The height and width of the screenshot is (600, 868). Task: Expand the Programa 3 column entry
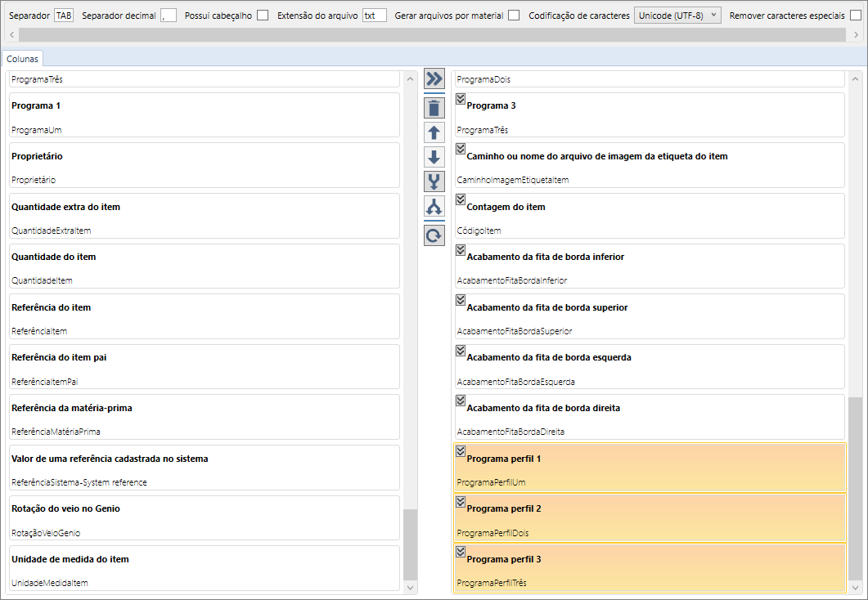tap(461, 99)
